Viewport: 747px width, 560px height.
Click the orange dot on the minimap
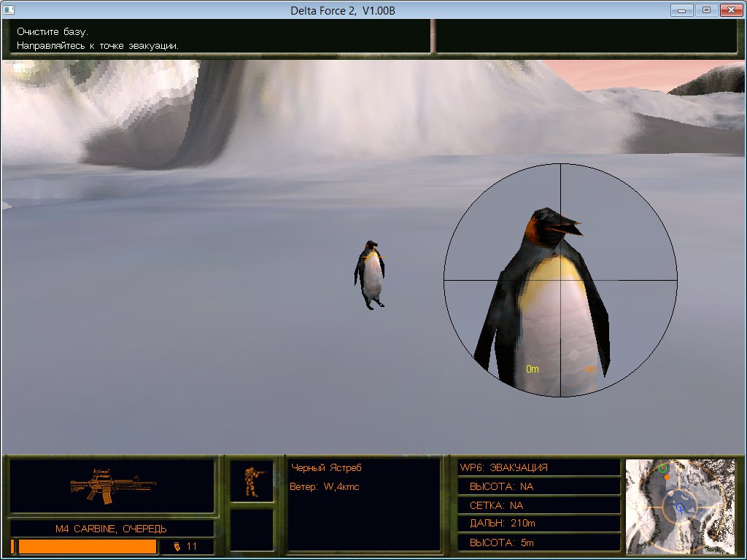(x=667, y=477)
